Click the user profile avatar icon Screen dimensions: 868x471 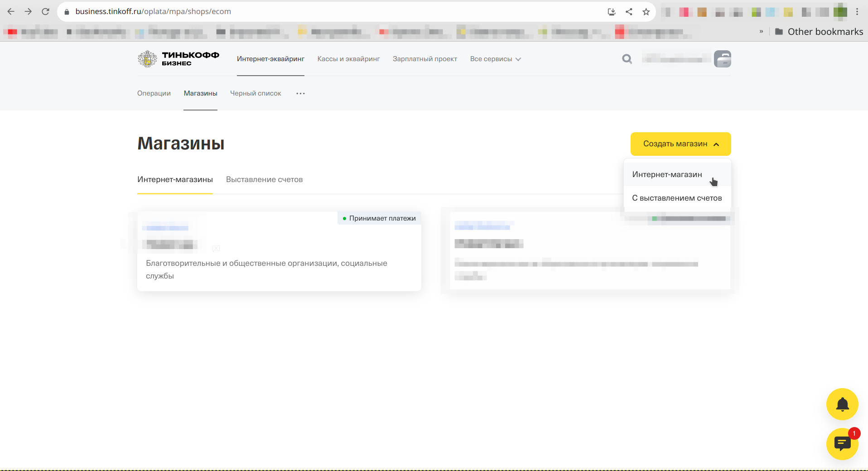coord(723,59)
